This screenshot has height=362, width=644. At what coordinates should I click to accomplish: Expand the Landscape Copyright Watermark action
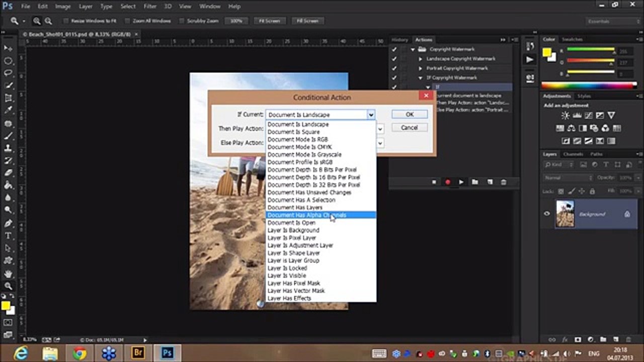[421, 59]
